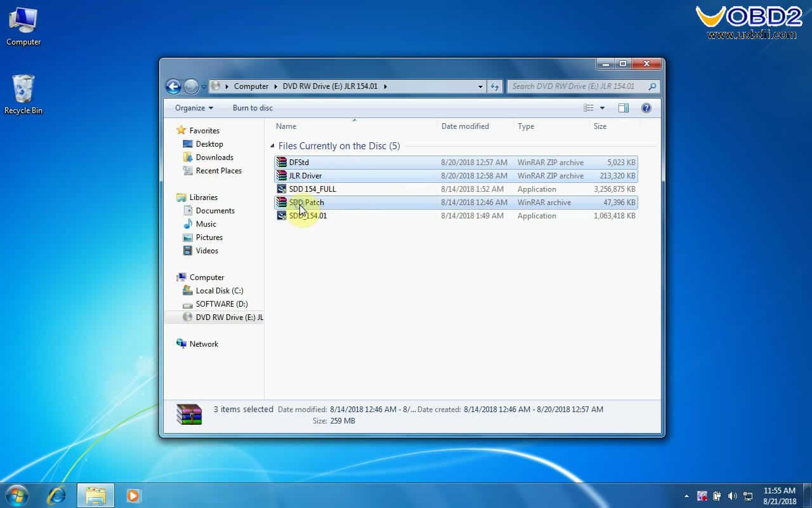Click the WinRAR icon in details pane
The image size is (812, 508).
(x=189, y=415)
